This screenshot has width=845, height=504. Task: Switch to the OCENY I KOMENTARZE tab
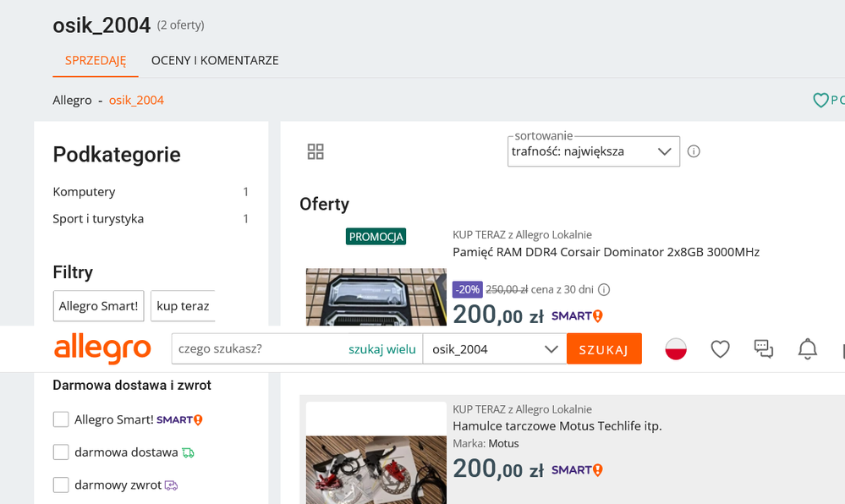[215, 61]
